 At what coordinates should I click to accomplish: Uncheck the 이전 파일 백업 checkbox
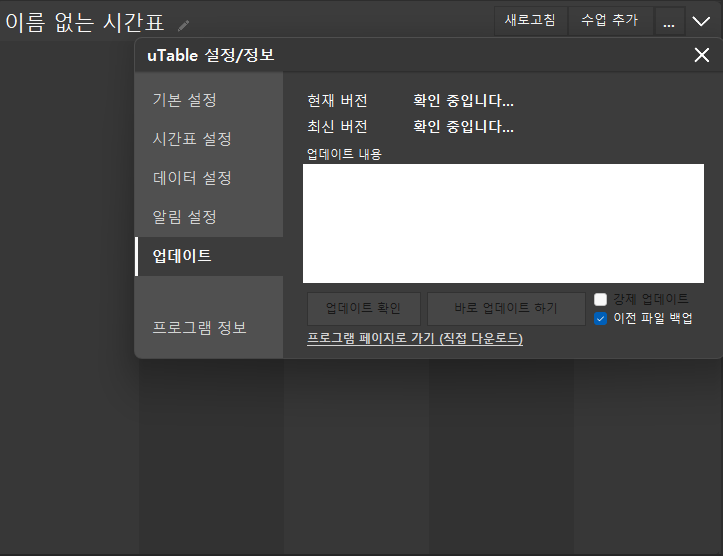pyautogui.click(x=600, y=319)
